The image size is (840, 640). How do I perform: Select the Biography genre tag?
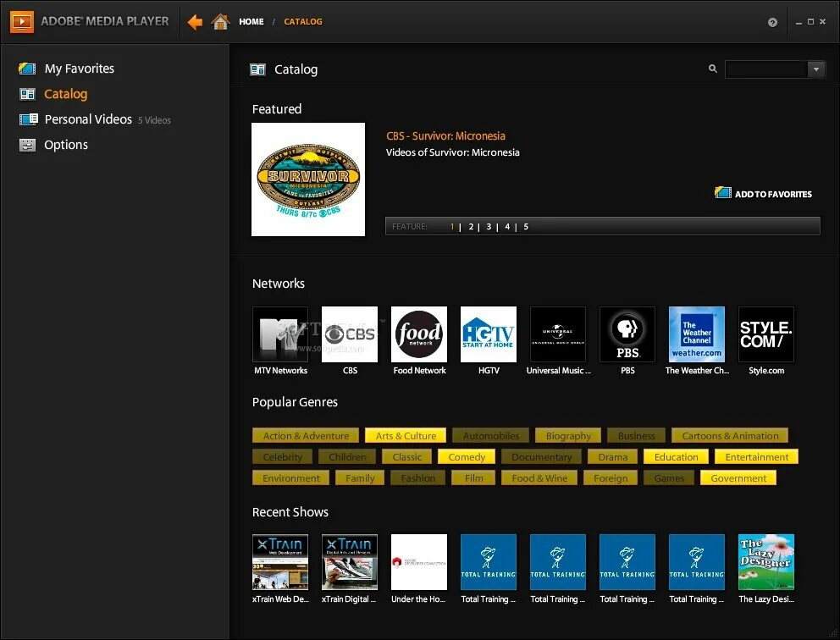coord(568,435)
